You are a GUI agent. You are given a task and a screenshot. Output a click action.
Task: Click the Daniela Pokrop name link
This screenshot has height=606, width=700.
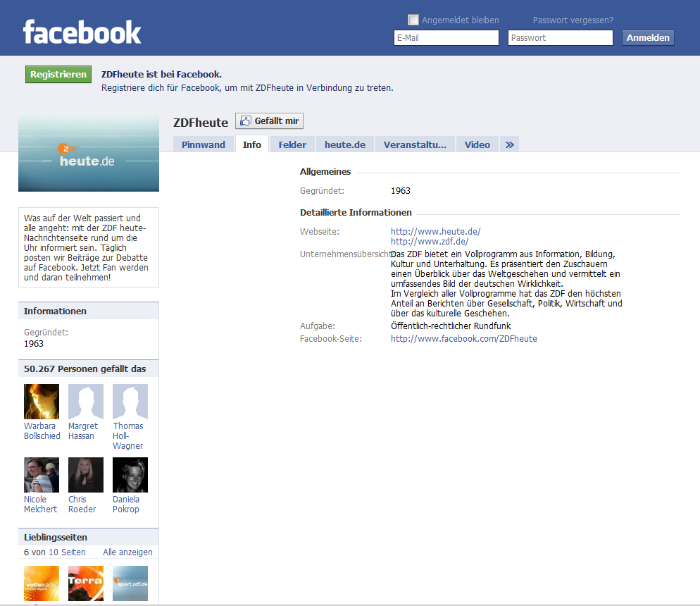[126, 505]
